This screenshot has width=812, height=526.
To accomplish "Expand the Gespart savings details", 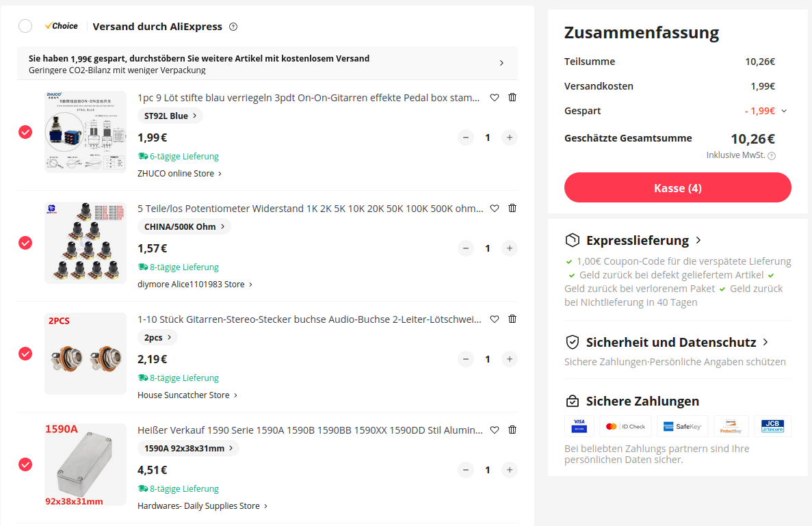I will pos(784,111).
